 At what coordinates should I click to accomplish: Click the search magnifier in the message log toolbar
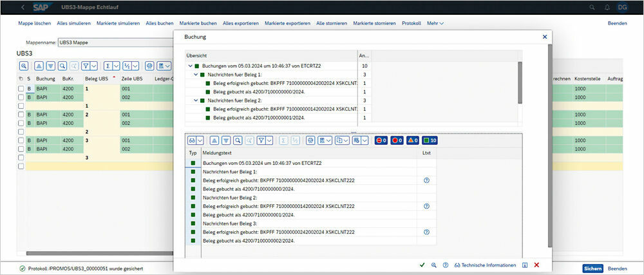pos(238,140)
